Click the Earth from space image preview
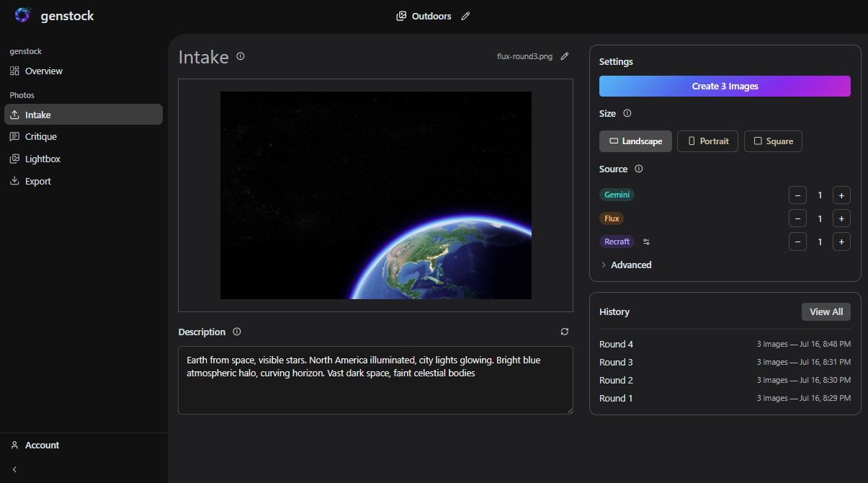 pos(376,195)
